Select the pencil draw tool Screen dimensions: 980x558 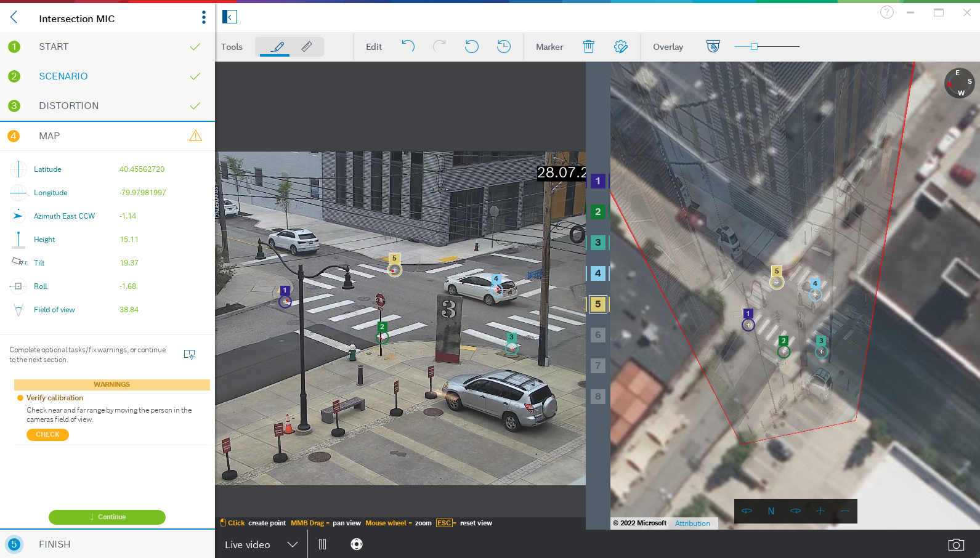(x=278, y=47)
